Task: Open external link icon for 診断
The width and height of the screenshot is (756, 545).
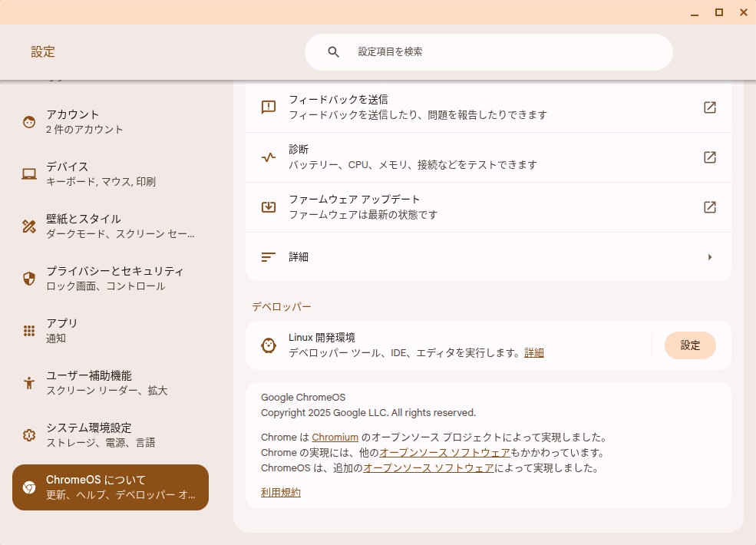Action: point(710,157)
